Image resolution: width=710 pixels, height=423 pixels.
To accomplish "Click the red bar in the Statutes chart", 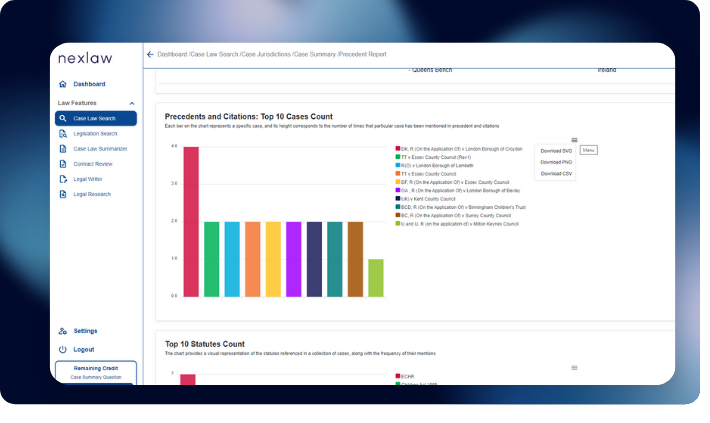I will (188, 380).
